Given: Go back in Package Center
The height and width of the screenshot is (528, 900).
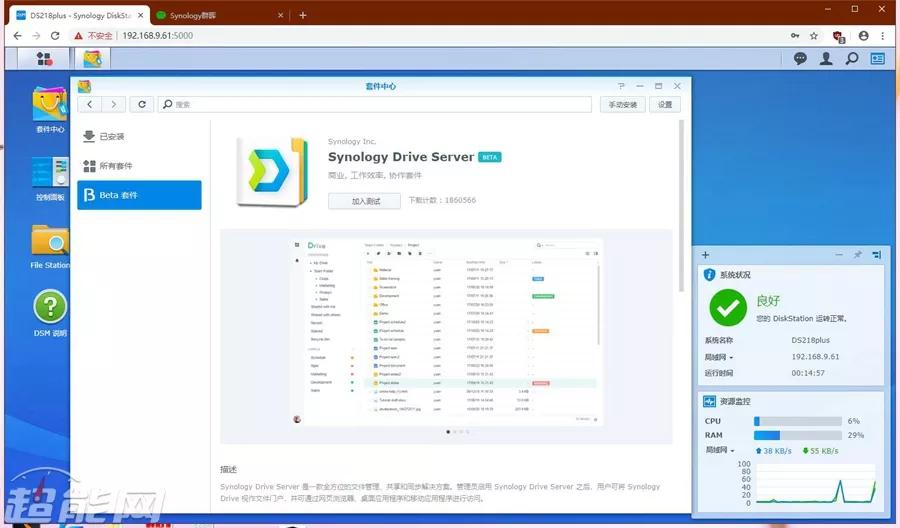Looking at the screenshot, I should (90, 104).
